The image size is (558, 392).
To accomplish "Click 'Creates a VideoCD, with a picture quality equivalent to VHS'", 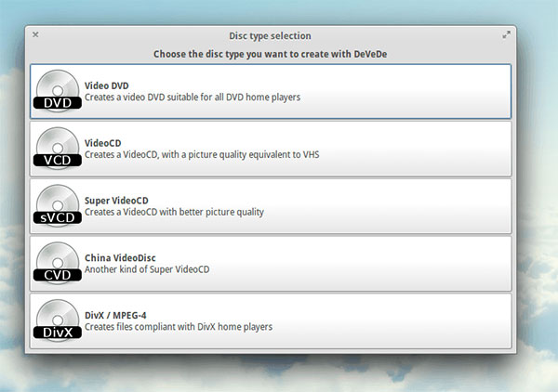I will click(x=202, y=155).
